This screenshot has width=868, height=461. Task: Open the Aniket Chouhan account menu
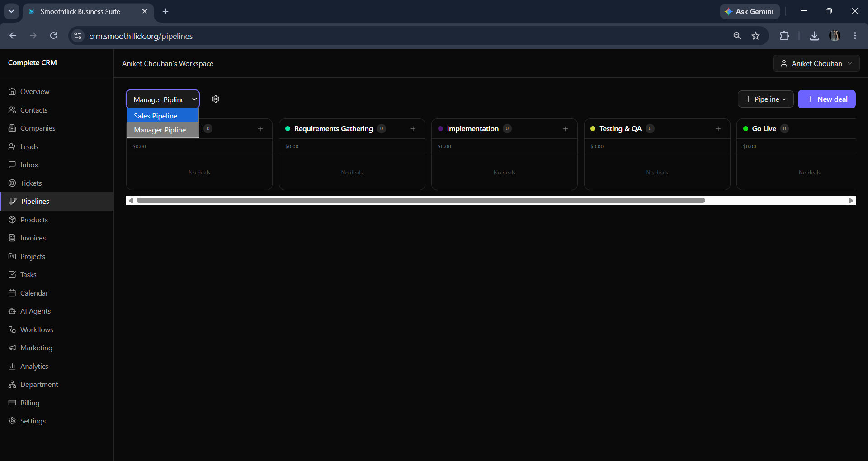816,63
